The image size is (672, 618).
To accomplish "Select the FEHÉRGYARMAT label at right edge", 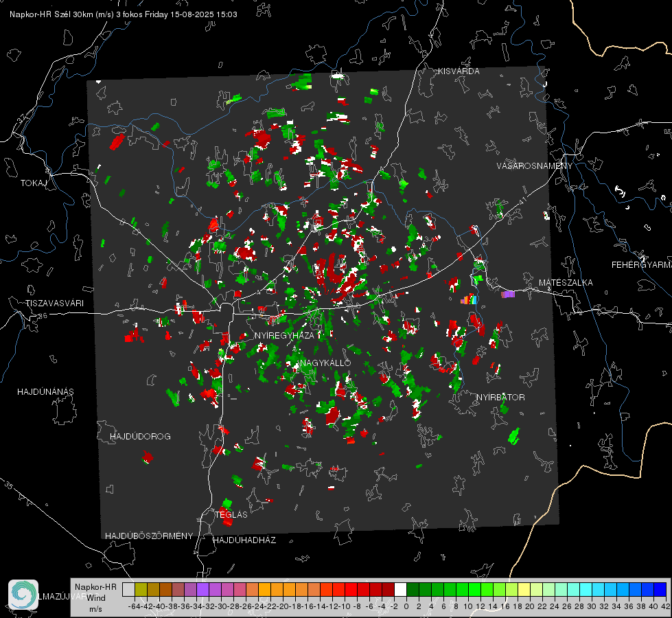I will 642,265.
